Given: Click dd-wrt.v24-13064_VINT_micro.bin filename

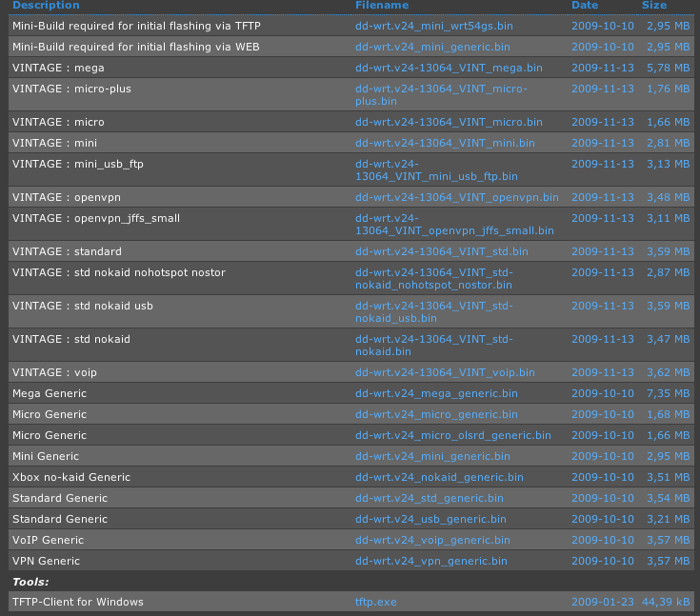Looking at the screenshot, I should pyautogui.click(x=449, y=122).
